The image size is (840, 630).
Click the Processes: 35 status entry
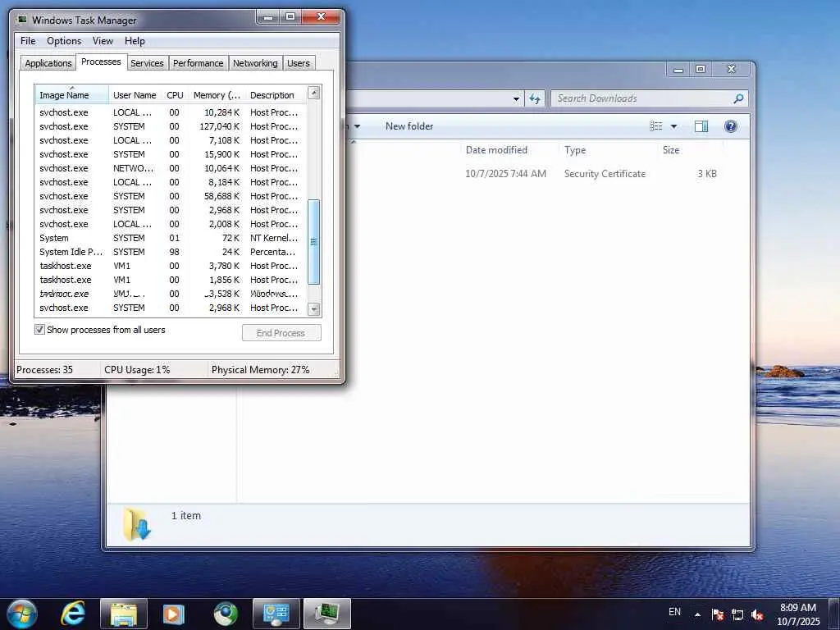click(x=44, y=370)
